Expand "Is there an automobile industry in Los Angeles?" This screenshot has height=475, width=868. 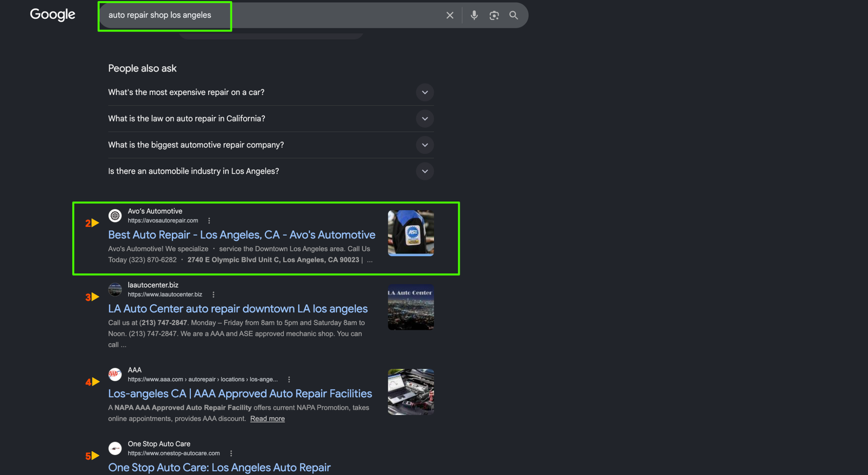pos(271,171)
